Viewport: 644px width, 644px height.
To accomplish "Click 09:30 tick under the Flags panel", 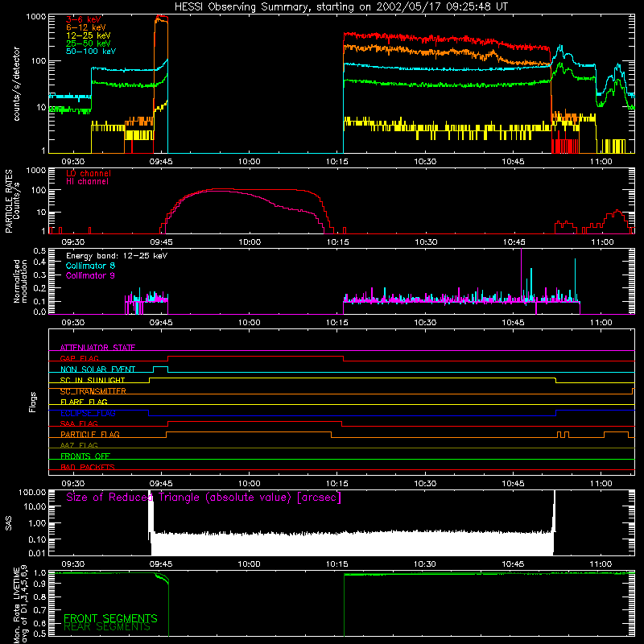I will pos(73,484).
